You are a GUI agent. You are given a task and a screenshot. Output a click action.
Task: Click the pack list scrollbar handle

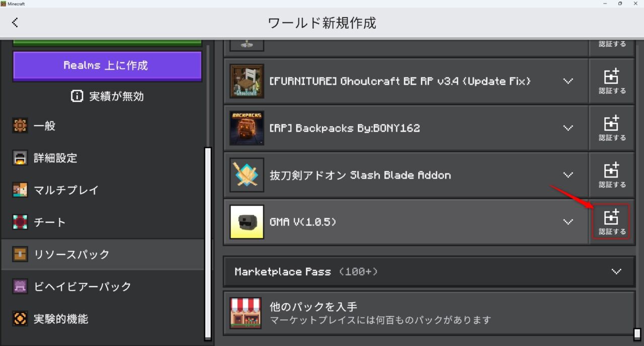[637, 334]
